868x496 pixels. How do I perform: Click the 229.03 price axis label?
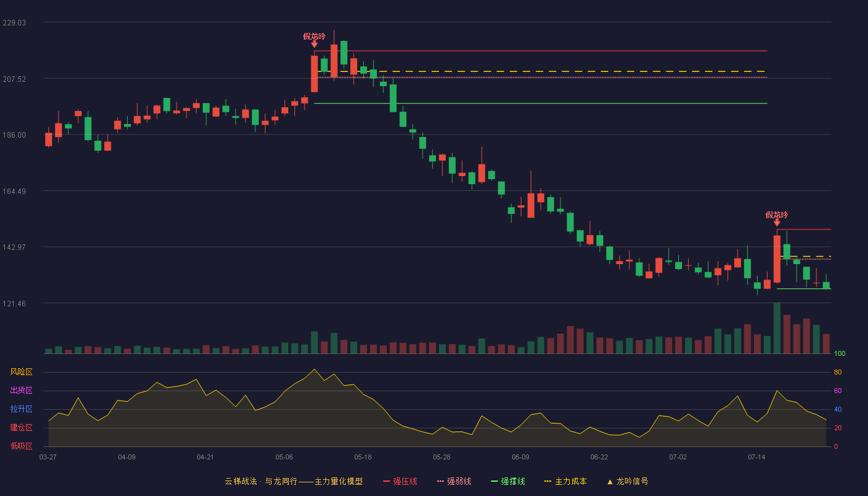click(x=14, y=22)
